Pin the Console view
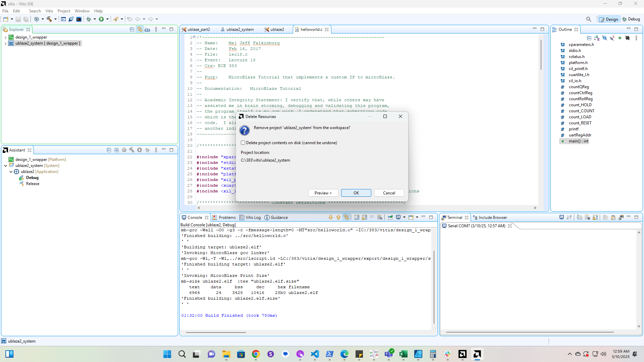The width and height of the screenshot is (644, 362). (x=390, y=217)
